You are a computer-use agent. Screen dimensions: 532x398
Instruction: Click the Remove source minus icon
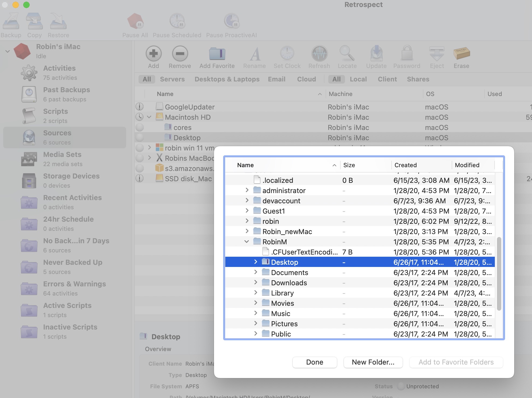tap(180, 53)
